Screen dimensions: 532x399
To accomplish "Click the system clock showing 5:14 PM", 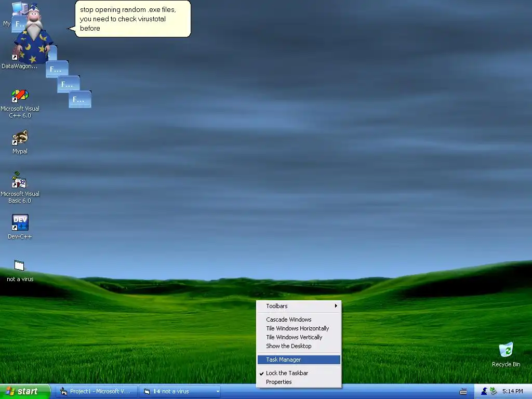I will (x=512, y=391).
